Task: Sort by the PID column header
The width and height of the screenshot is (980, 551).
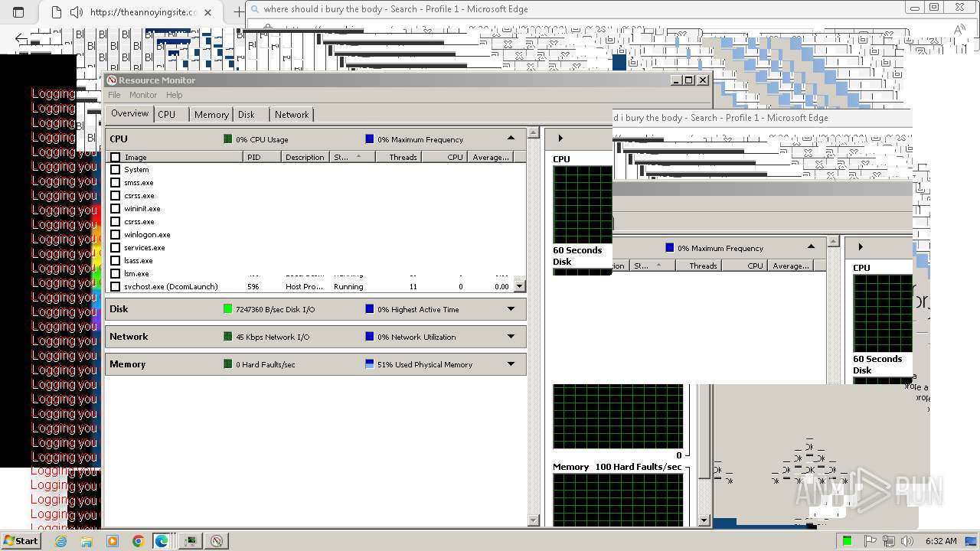Action: coord(263,157)
